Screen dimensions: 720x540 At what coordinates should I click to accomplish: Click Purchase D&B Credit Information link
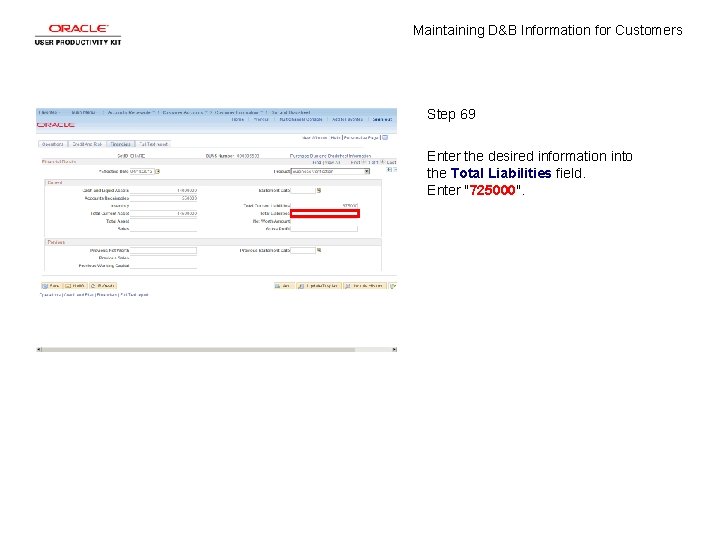pyautogui.click(x=331, y=156)
